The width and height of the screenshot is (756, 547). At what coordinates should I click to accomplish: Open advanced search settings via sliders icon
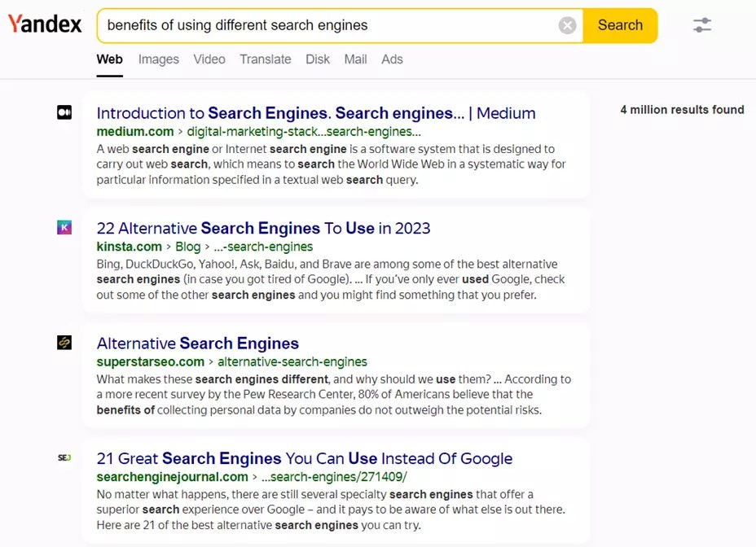[x=701, y=25]
